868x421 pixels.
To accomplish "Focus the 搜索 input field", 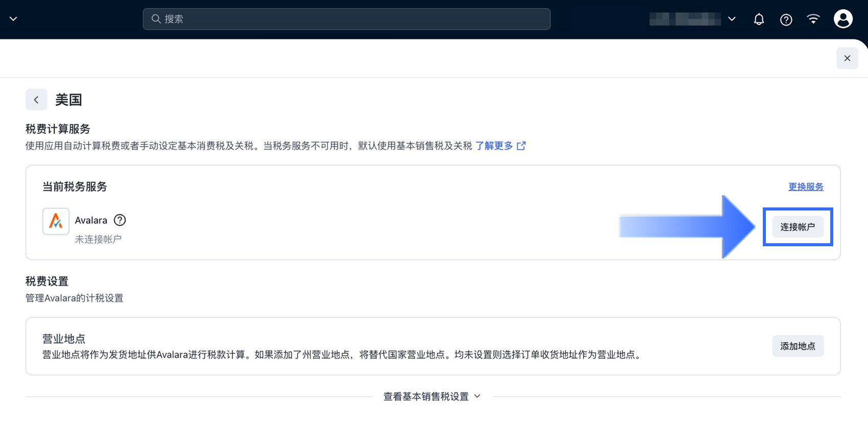I will click(x=347, y=19).
